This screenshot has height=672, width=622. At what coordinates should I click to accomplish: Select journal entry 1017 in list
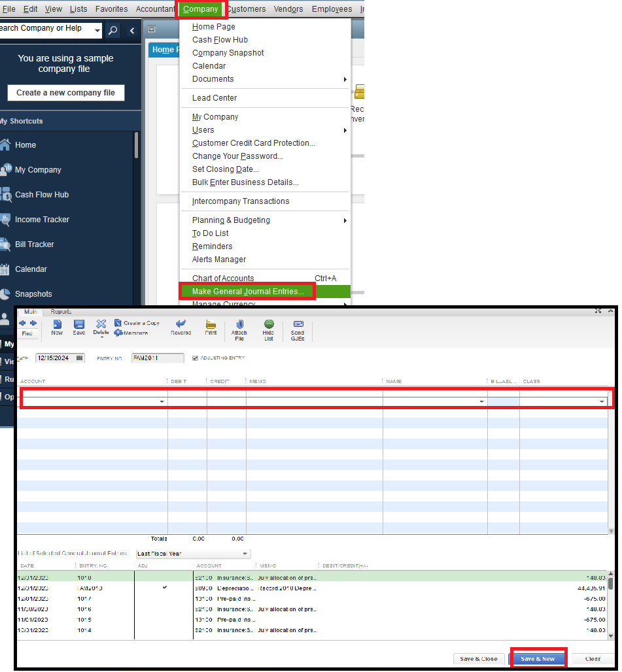312,599
